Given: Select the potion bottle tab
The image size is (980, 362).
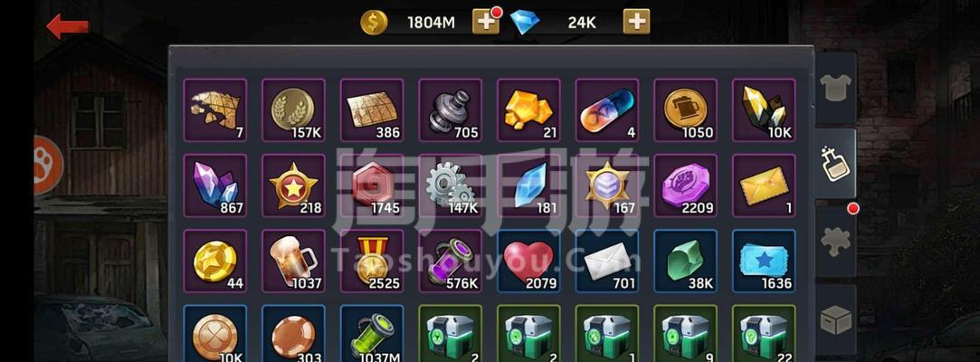Looking at the screenshot, I should click(x=835, y=164).
